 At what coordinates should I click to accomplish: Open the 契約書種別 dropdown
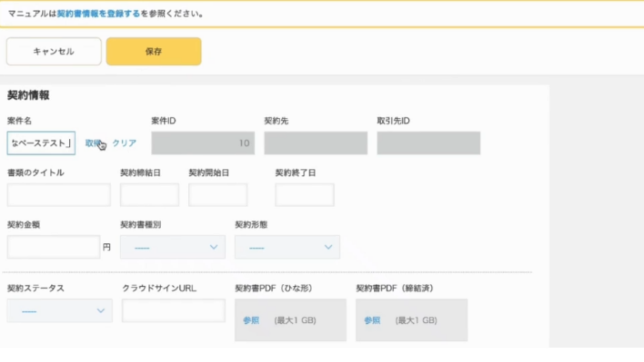pos(172,247)
